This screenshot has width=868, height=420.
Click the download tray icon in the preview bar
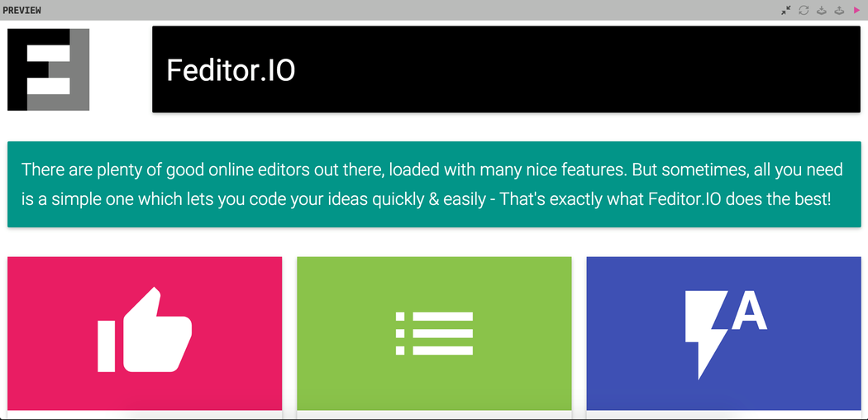point(822,10)
